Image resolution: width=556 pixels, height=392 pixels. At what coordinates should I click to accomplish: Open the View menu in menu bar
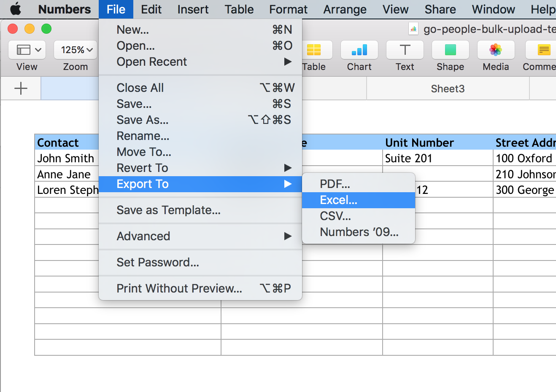(x=396, y=9)
